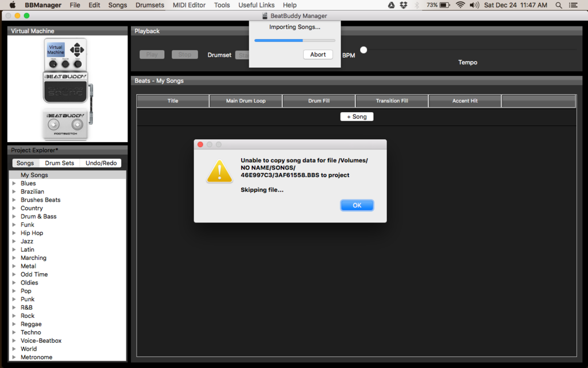Click the pedal's volume knob

53,64
